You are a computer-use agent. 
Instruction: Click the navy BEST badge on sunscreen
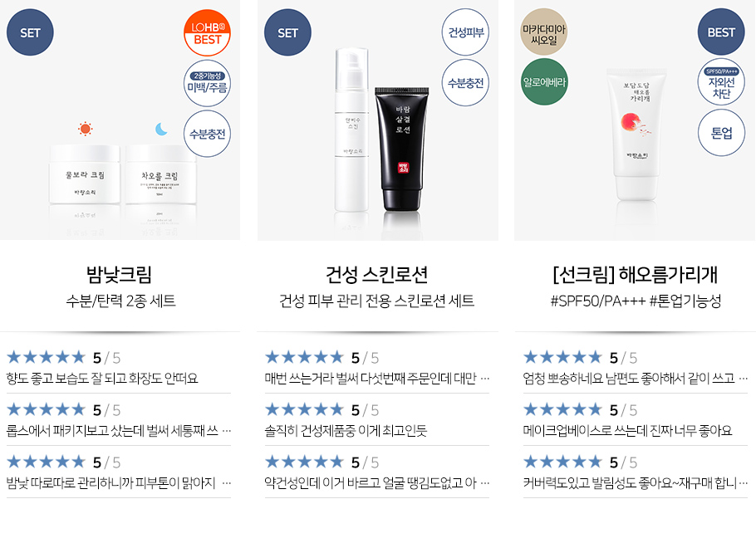pyautogui.click(x=721, y=32)
